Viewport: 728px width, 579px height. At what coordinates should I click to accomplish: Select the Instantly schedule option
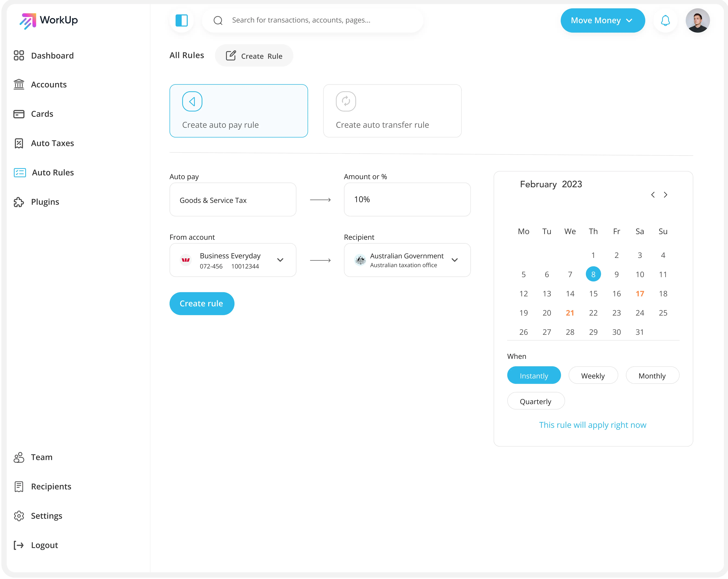(534, 375)
